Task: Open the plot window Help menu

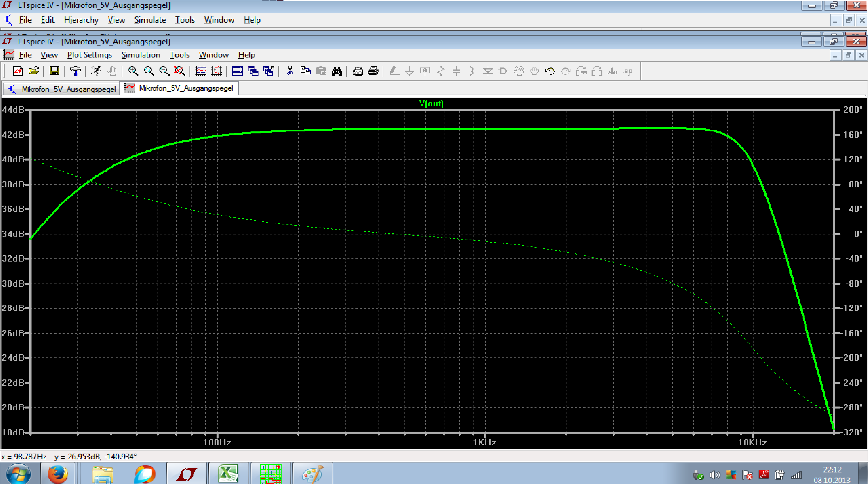Action: click(x=246, y=55)
